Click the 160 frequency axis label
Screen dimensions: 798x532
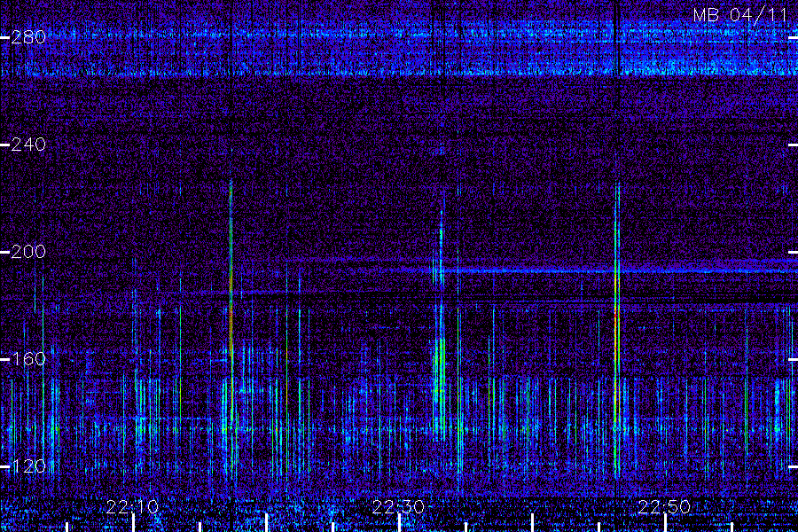pos(28,359)
